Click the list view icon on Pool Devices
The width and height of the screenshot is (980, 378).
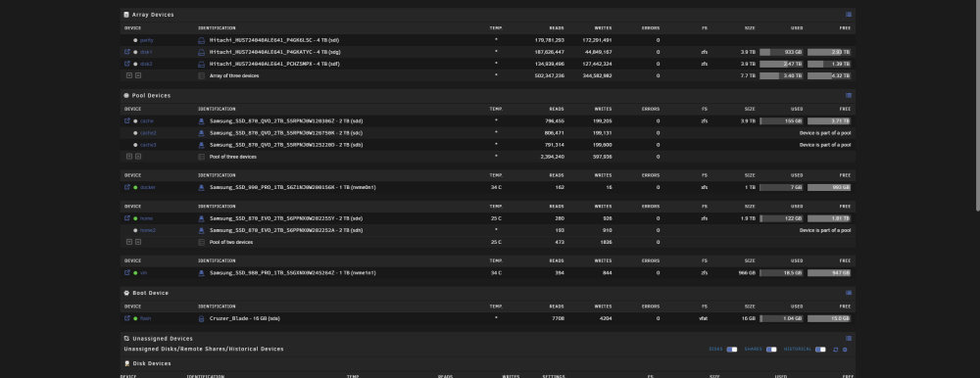tap(848, 95)
